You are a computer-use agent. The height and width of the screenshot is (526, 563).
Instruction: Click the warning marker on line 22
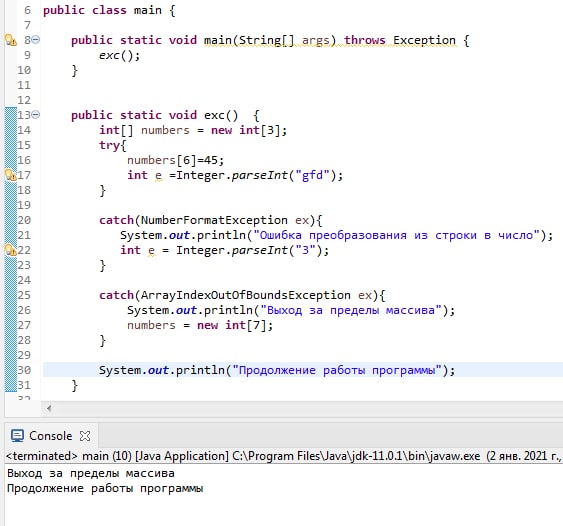click(x=10, y=250)
